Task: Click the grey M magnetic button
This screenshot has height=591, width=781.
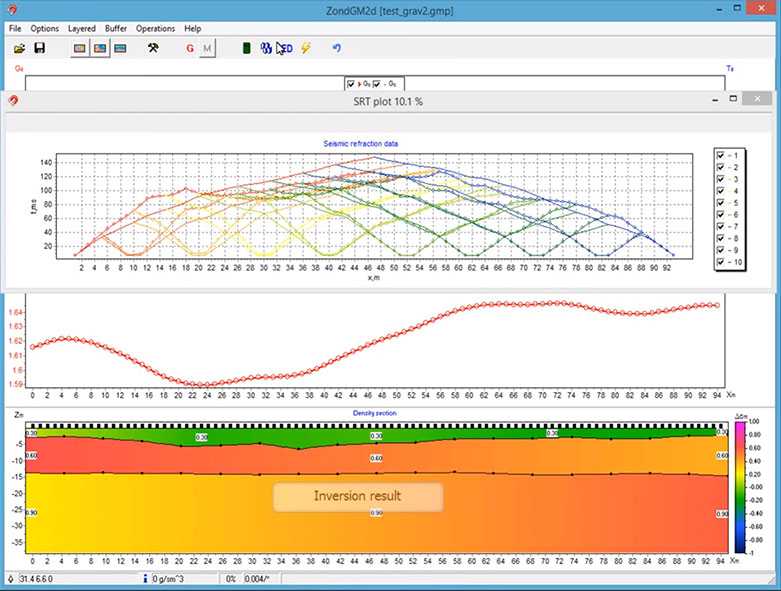Action: click(x=207, y=48)
